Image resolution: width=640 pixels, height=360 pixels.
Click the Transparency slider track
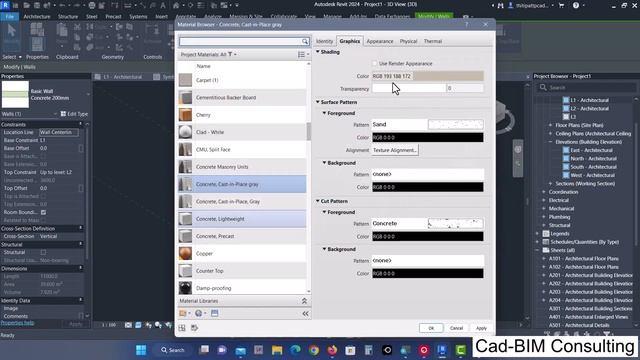tap(409, 89)
